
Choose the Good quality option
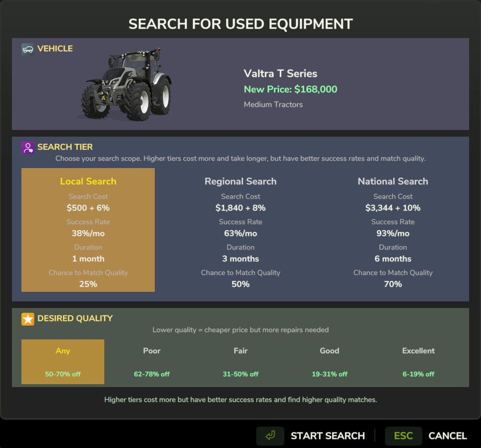(329, 362)
